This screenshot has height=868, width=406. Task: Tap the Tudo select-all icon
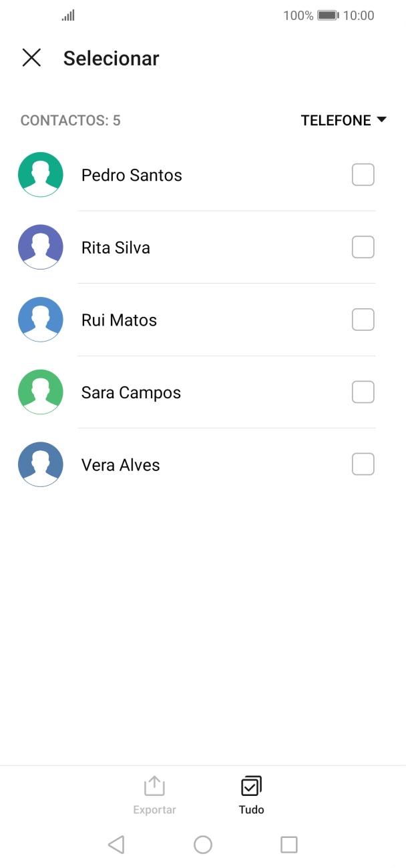click(x=250, y=787)
